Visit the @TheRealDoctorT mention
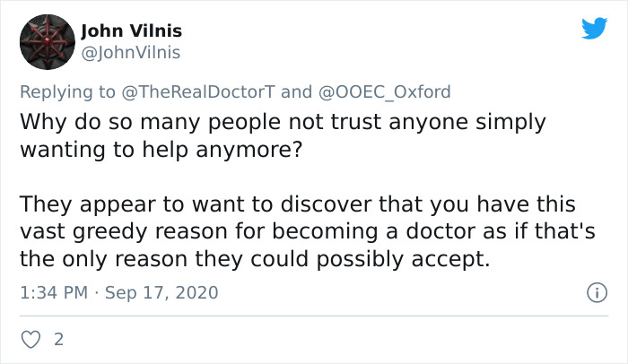The height and width of the screenshot is (364, 628). click(198, 91)
